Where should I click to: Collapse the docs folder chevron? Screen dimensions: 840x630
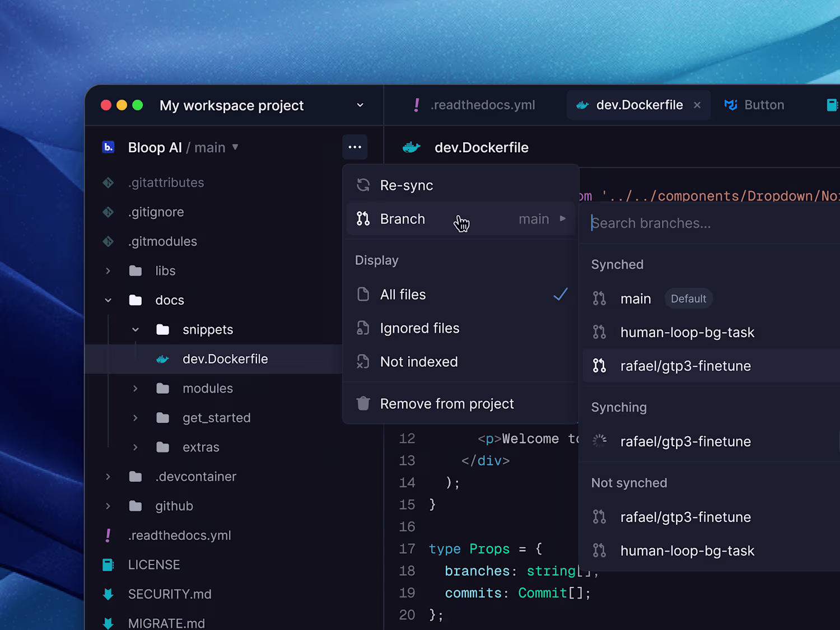(108, 300)
